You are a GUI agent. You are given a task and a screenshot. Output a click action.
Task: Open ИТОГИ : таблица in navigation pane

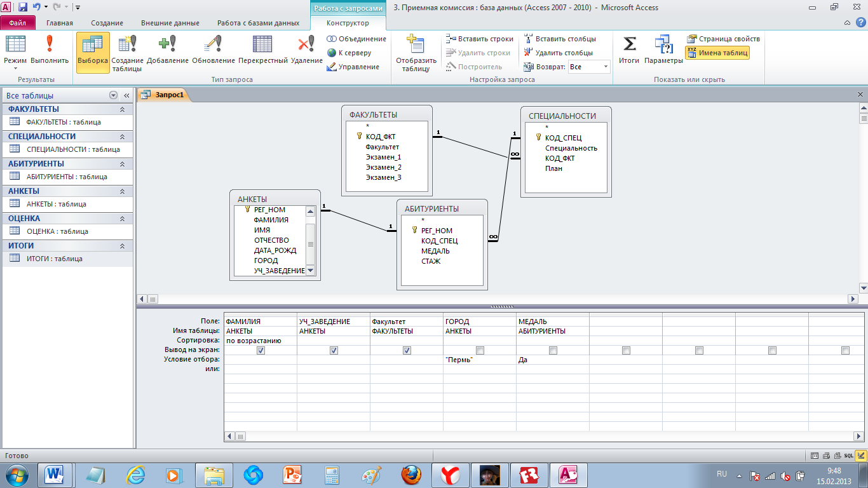67,259
